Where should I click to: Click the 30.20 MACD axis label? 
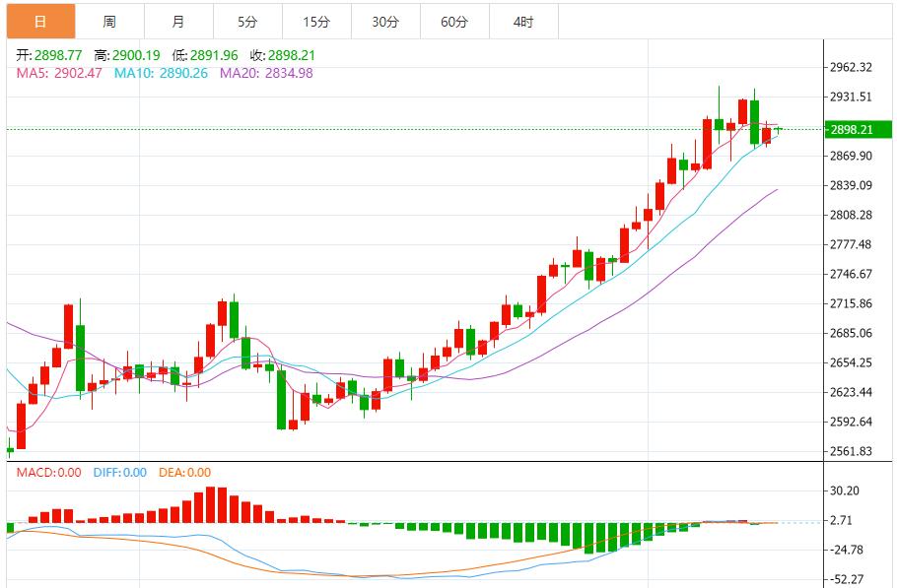click(847, 490)
